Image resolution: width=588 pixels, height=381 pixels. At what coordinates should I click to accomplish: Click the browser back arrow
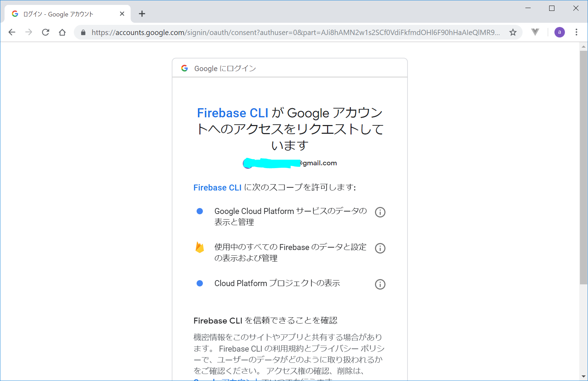point(12,32)
